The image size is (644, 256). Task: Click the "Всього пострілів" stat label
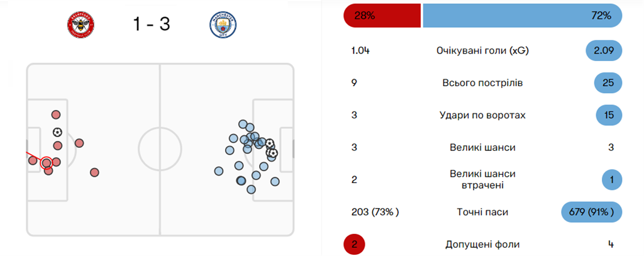482,82
